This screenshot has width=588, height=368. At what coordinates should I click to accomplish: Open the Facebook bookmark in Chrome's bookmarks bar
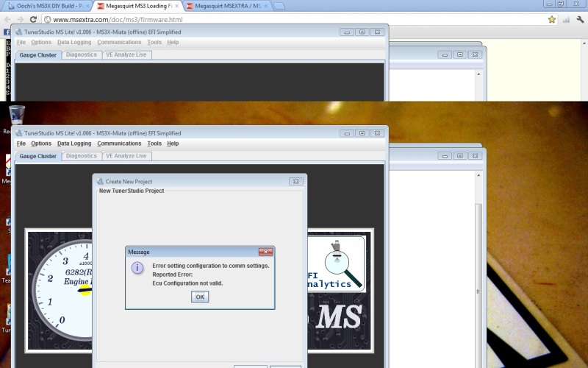pyautogui.click(x=7, y=32)
